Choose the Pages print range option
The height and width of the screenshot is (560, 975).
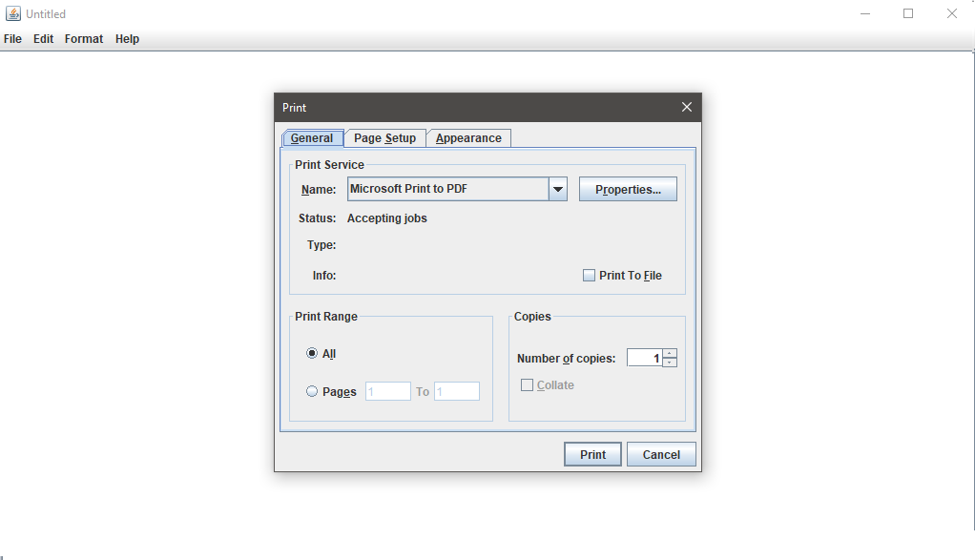(311, 391)
